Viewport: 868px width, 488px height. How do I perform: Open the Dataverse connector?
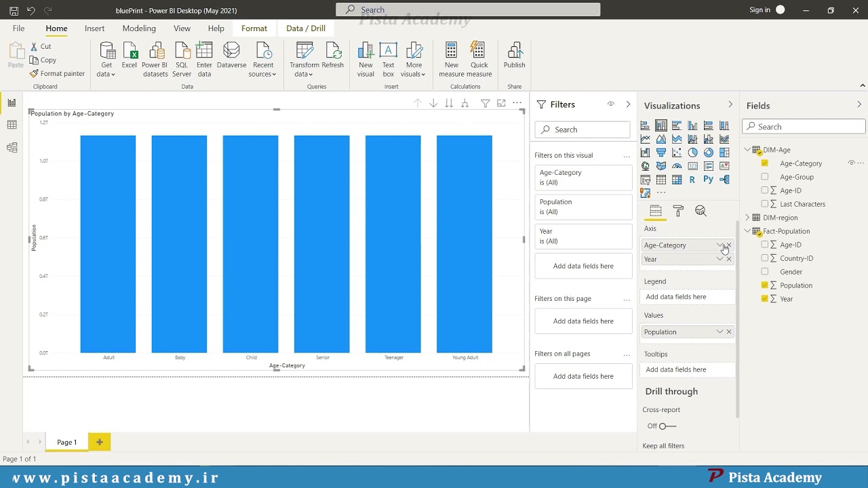coord(231,56)
